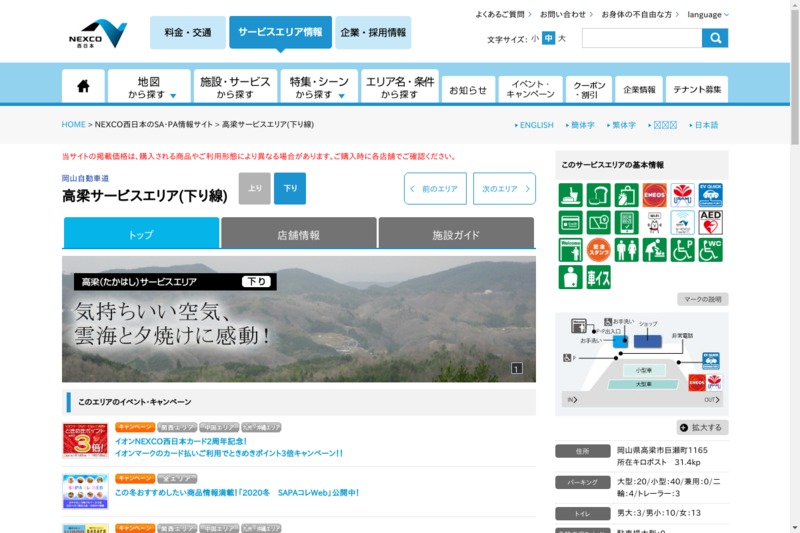This screenshot has width=800, height=533.
Task: Click the home icon in navigation bar
Action: (x=83, y=86)
